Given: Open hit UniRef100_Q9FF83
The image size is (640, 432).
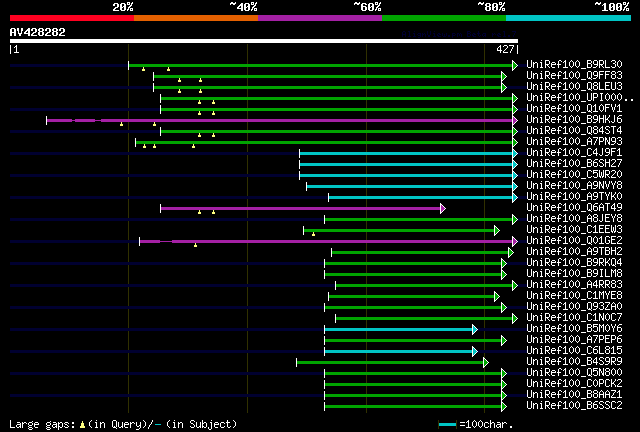Looking at the screenshot, I should coord(574,76).
